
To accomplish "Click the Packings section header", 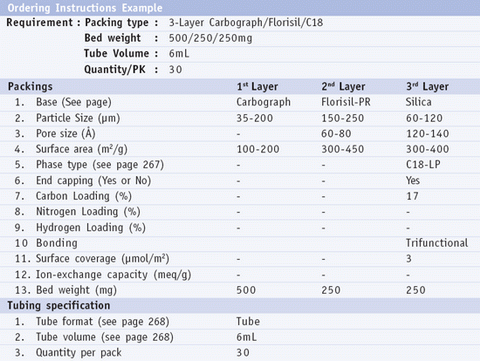I will pyautogui.click(x=30, y=87).
